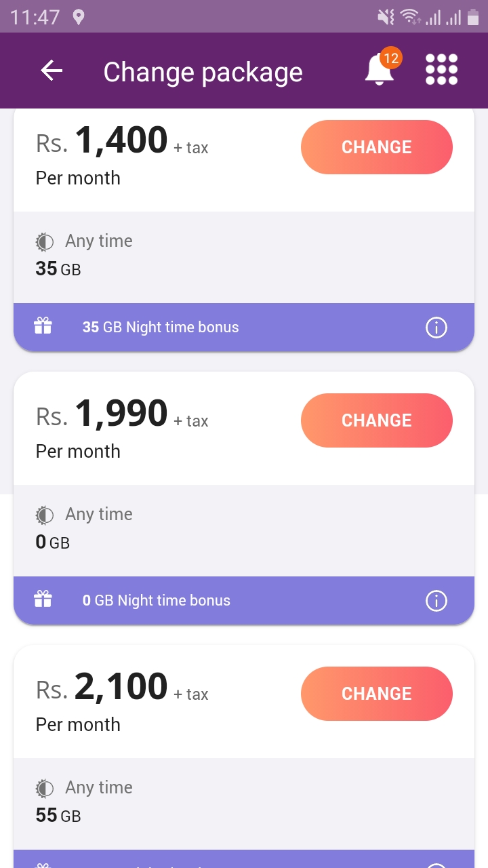488x868 pixels.
Task: Tap the back arrow in header
Action: click(52, 71)
